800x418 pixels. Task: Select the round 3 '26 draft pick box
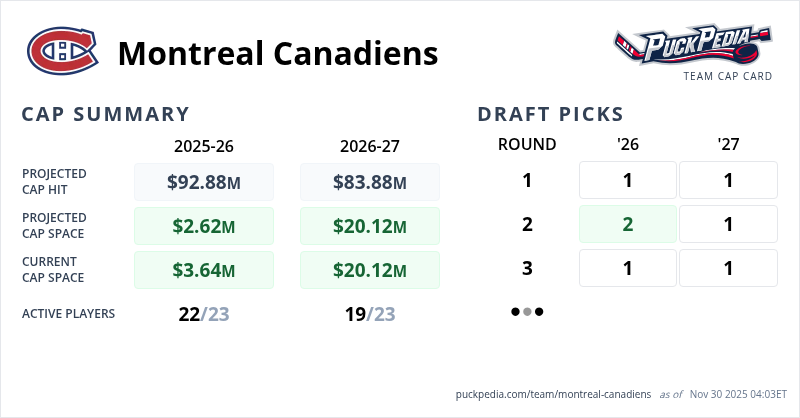(628, 268)
